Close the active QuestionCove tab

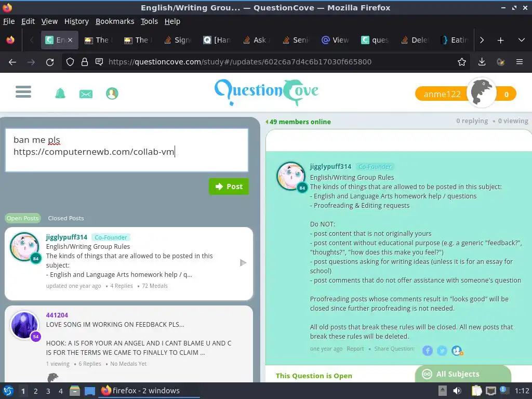point(70,40)
